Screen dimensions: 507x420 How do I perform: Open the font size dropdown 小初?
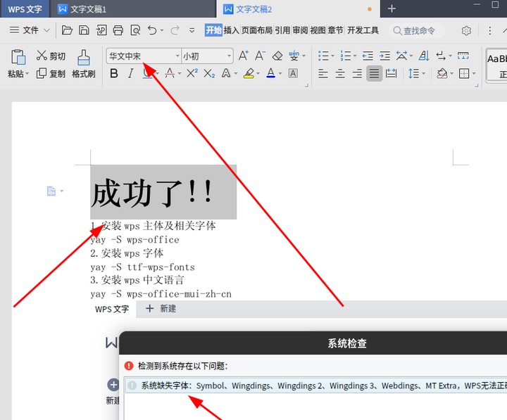[x=229, y=56]
